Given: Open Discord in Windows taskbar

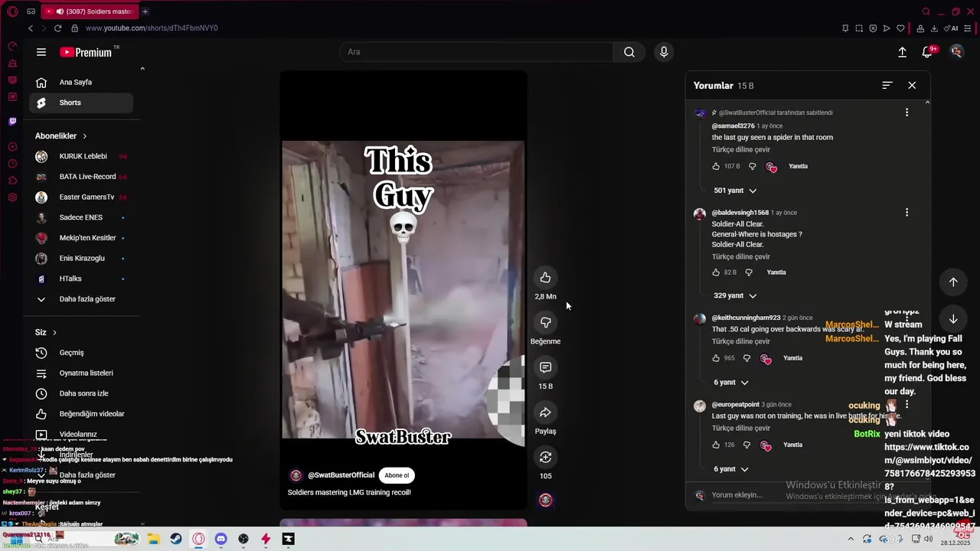Looking at the screenshot, I should click(220, 539).
